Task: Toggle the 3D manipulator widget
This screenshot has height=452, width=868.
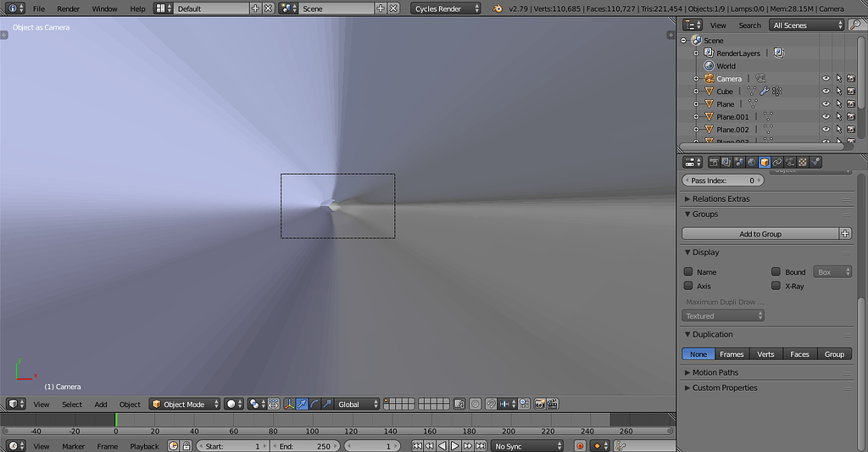Action: 290,405
